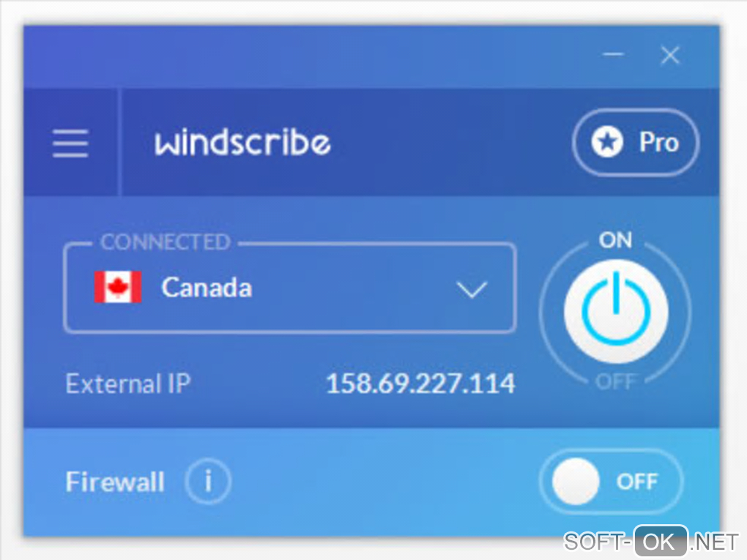Close the Windscribe window
747x560 pixels.
click(670, 55)
